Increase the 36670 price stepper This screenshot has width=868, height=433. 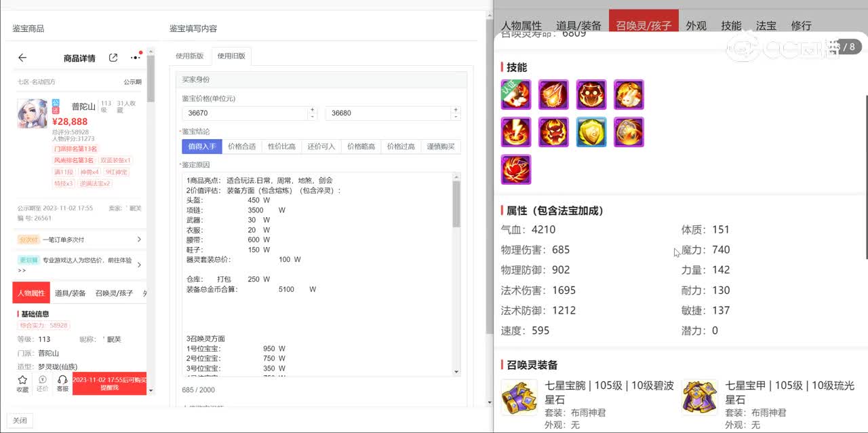312,109
